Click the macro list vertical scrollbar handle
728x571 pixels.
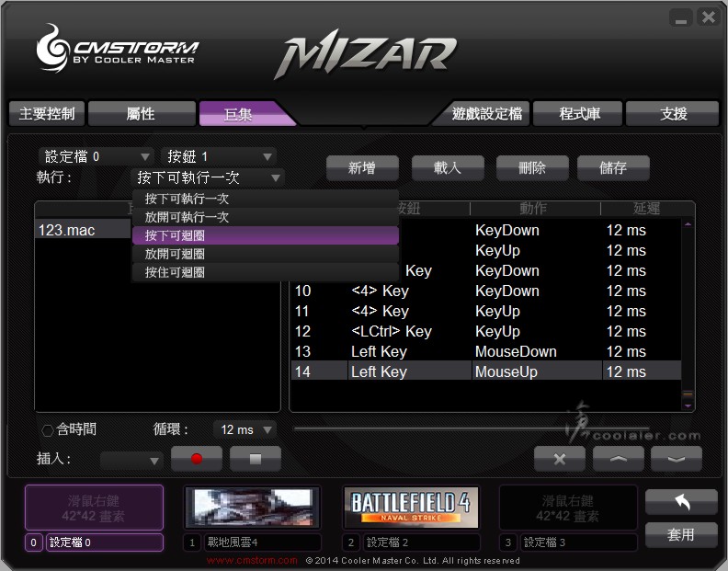point(688,394)
